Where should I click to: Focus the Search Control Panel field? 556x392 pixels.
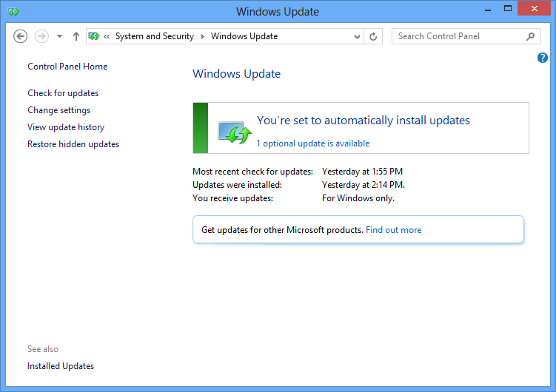tap(458, 36)
